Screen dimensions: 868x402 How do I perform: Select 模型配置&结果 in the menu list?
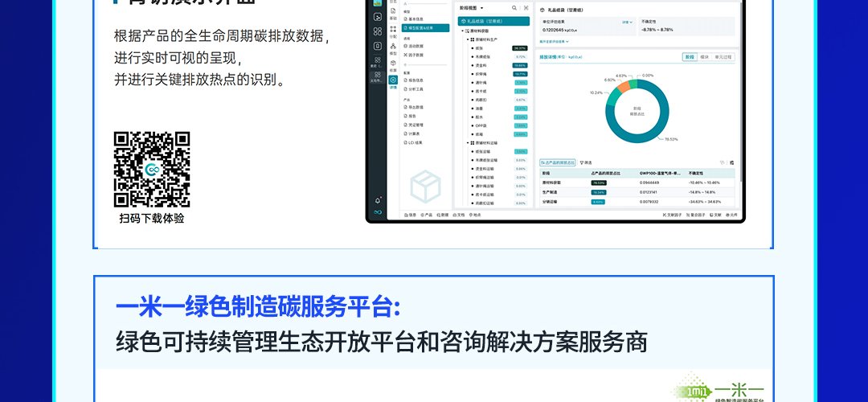[x=425, y=27]
